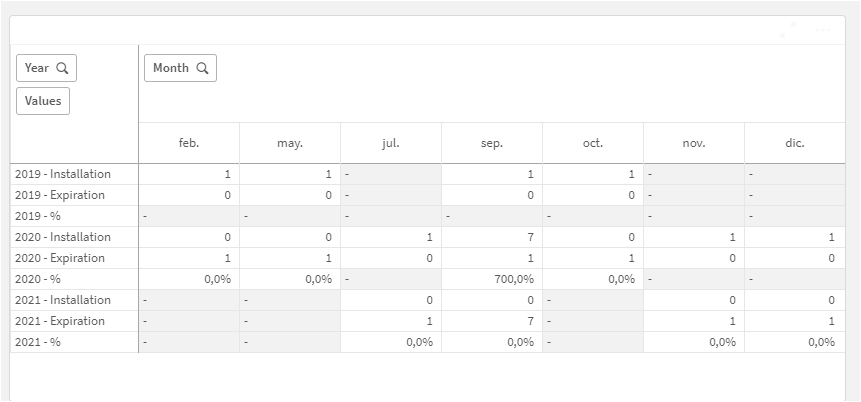The image size is (861, 402).
Task: Click the 2020 - Expiration row label
Action: 60,258
